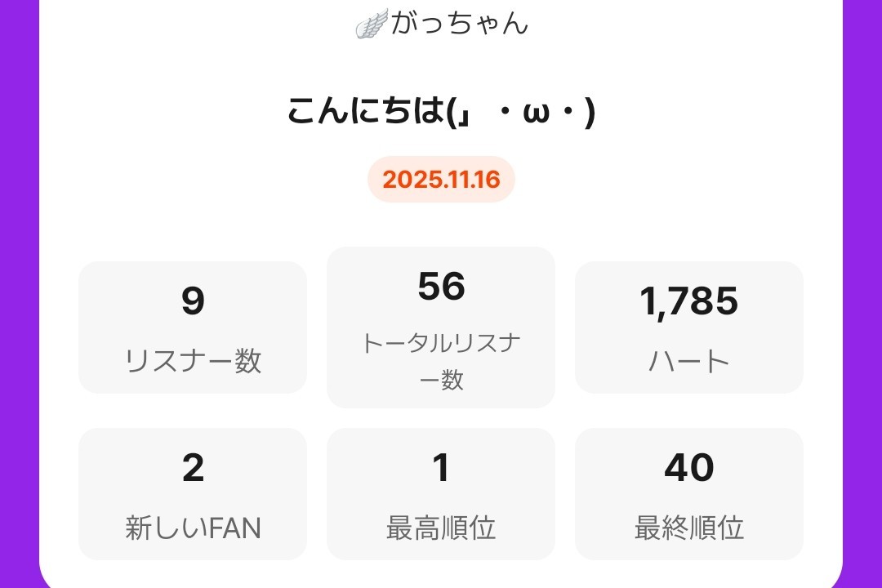Select the 最高順位 label
882x588 pixels.
(441, 528)
